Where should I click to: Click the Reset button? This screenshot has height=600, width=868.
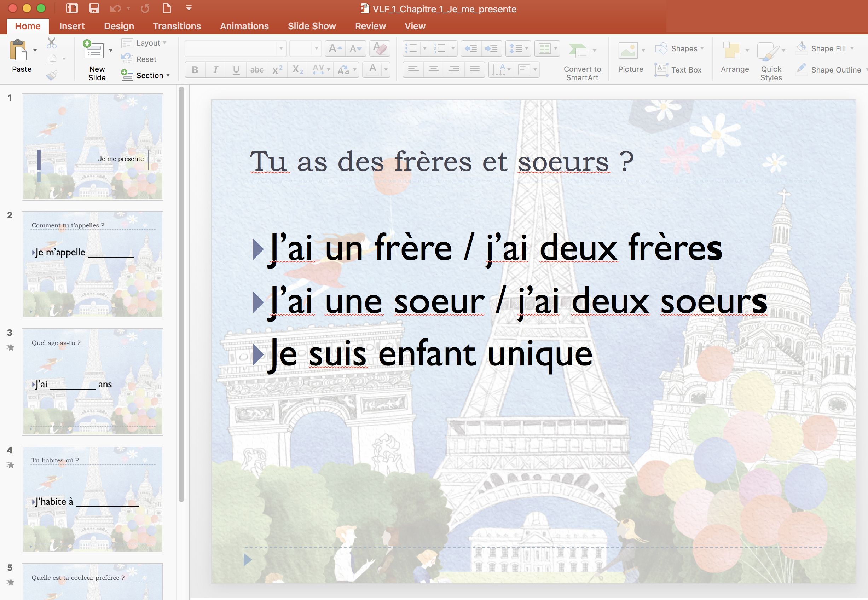139,59
